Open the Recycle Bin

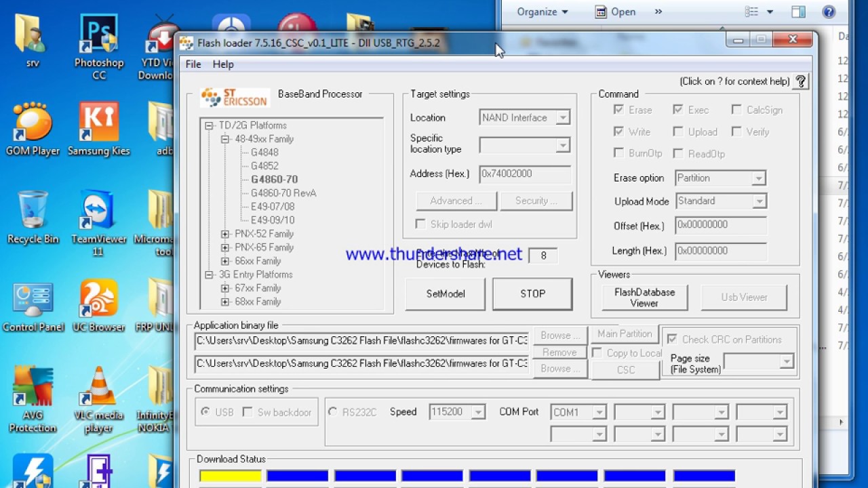click(x=33, y=217)
